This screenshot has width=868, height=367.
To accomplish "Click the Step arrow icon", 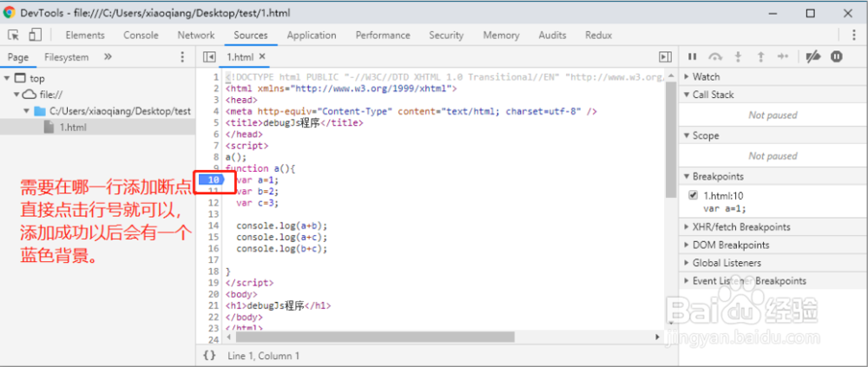I will tap(783, 56).
